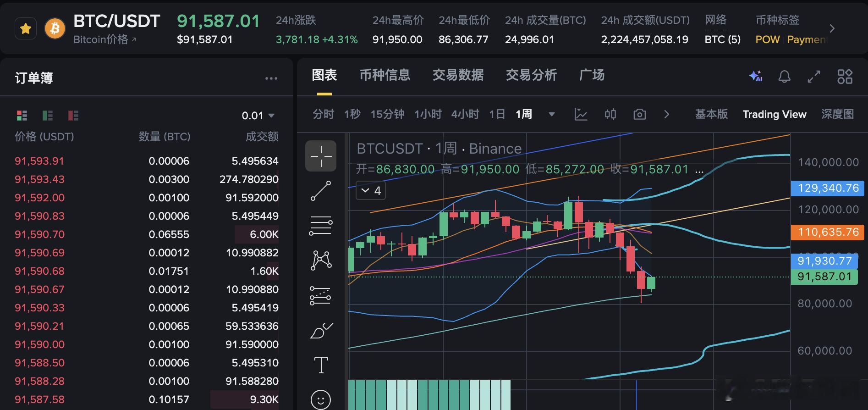Image resolution: width=868 pixels, height=410 pixels.
Task: Select the text annotation tool
Action: click(321, 365)
